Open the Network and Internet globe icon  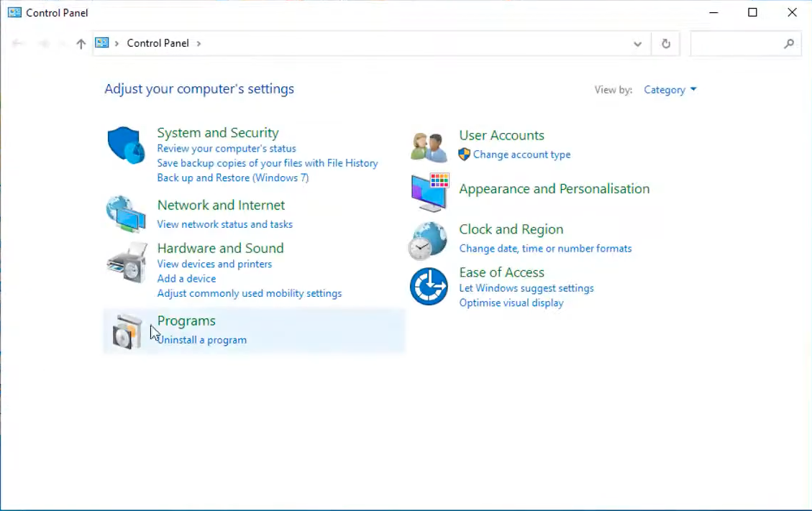tap(126, 213)
